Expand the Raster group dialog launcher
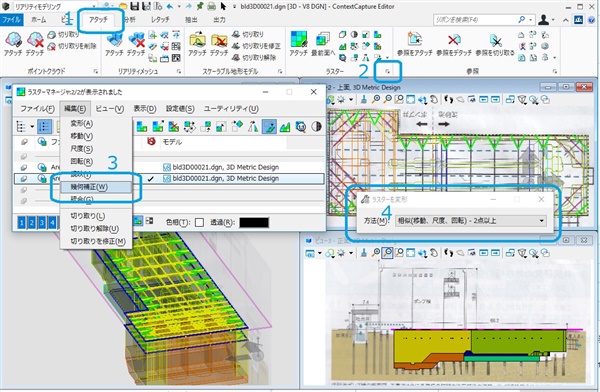Viewport: 600px width, 392px height. click(x=387, y=71)
